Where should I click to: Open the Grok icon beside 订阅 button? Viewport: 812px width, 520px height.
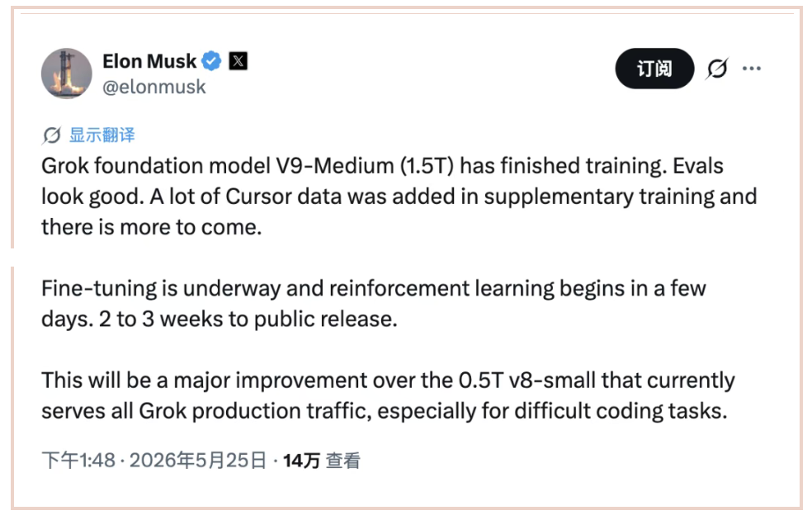pos(717,69)
